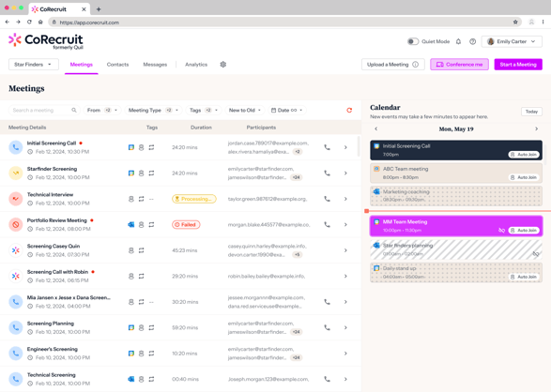The image size is (551, 392).
Task: Focus the Search a meeting field
Action: pyautogui.click(x=44, y=111)
